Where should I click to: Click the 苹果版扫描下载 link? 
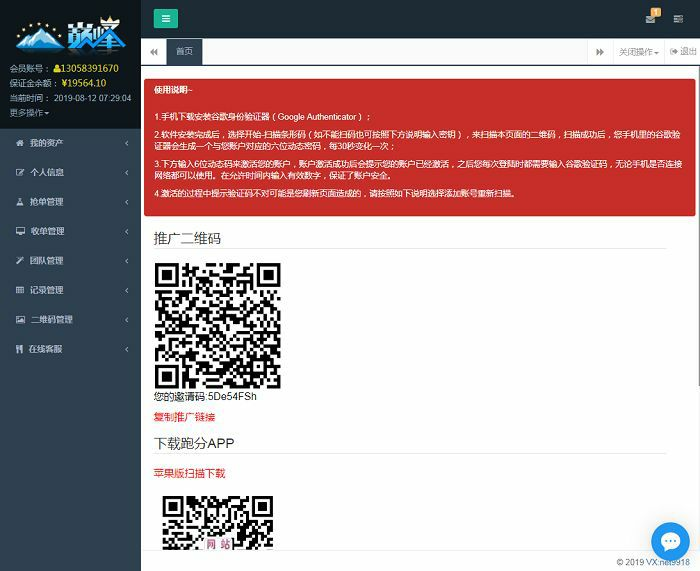pyautogui.click(x=189, y=473)
